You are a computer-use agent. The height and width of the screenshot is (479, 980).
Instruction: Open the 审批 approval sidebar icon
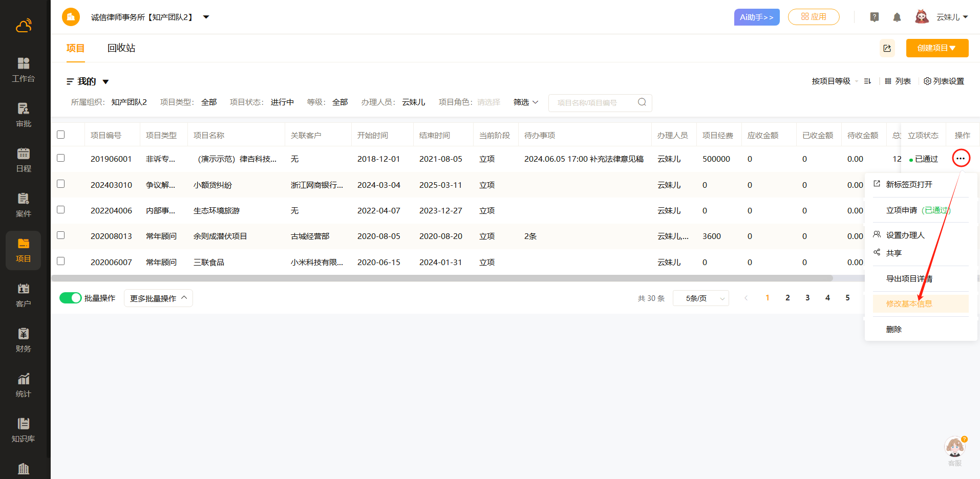coord(24,114)
